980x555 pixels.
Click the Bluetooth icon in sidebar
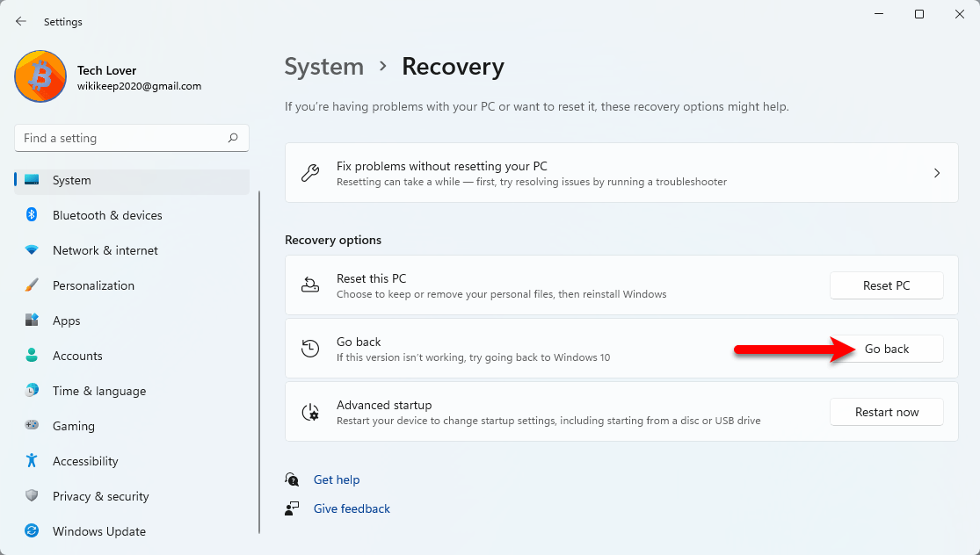(x=32, y=215)
